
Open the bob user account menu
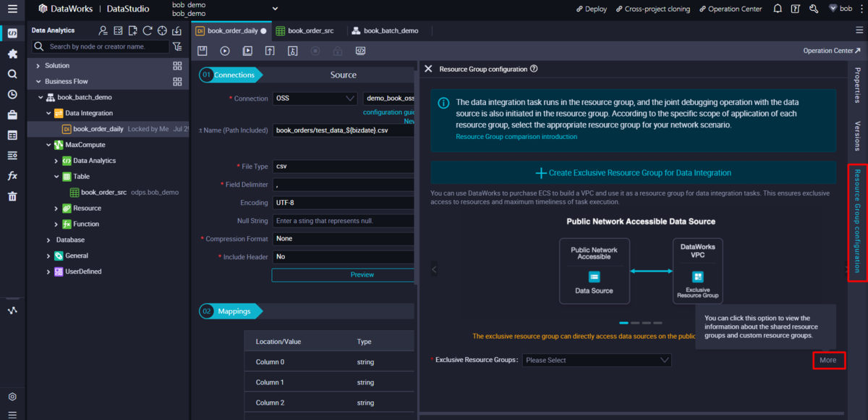pos(840,9)
